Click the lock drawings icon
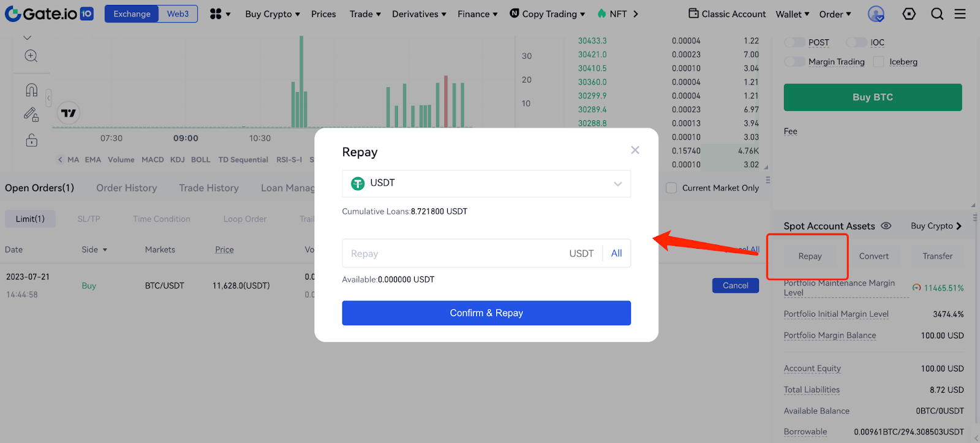Image resolution: width=980 pixels, height=443 pixels. coord(31,140)
